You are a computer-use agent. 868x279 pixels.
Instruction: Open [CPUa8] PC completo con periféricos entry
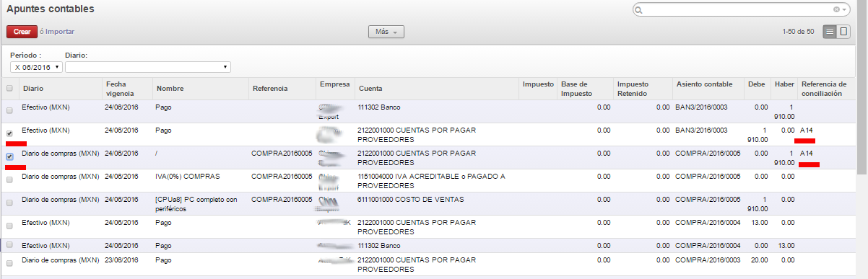tap(196, 204)
